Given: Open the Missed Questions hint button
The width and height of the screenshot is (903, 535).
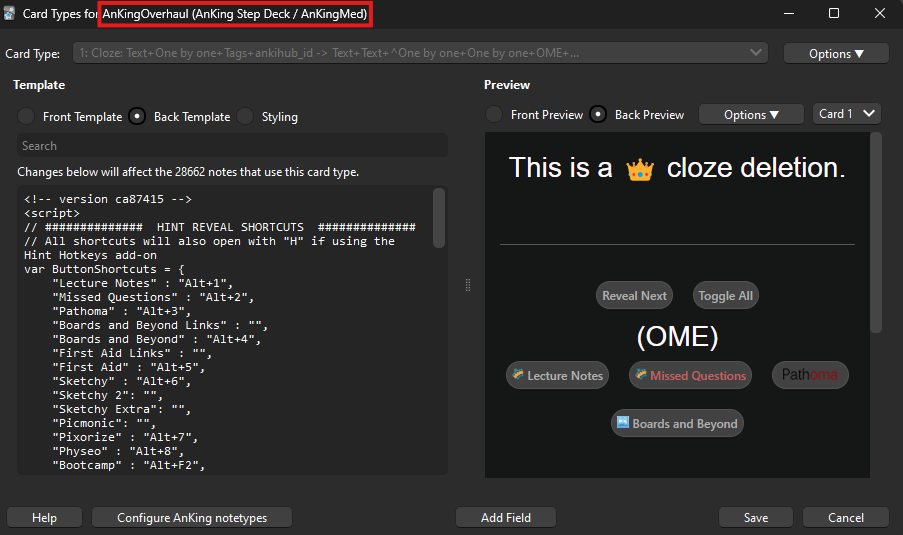Looking at the screenshot, I should click(x=690, y=375).
